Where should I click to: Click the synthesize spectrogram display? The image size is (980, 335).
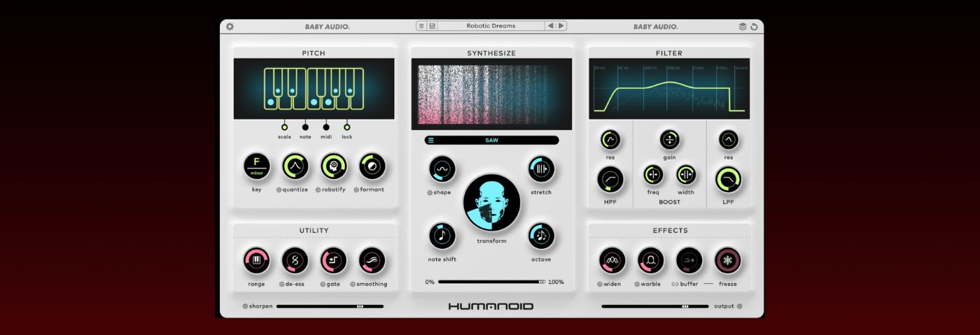click(x=491, y=94)
